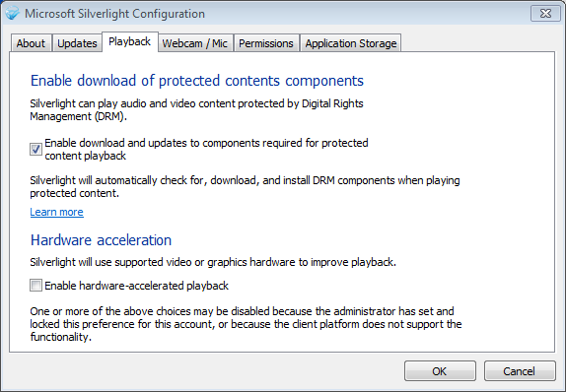Click the 'Enable hardware-accelerated playback' label text

coord(136,286)
